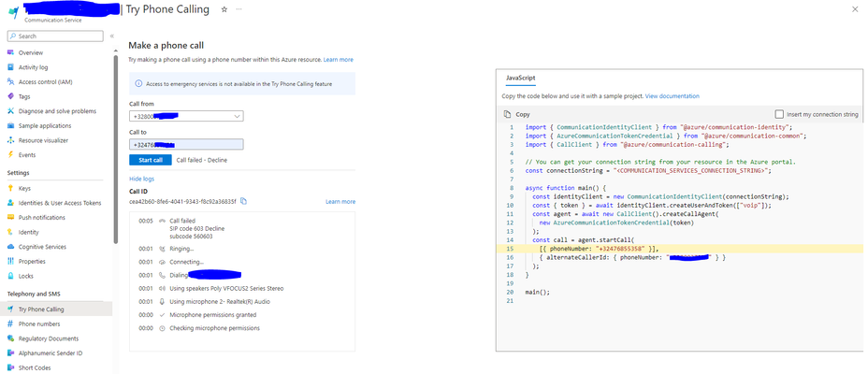Click the sidebar vertical scrollbar
868x374 pixels.
point(116,150)
